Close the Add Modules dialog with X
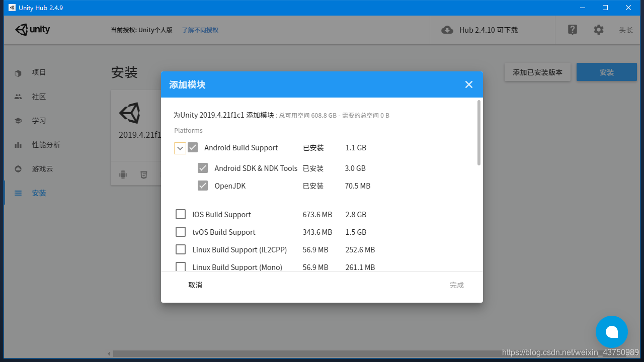The height and width of the screenshot is (362, 644). (x=469, y=84)
